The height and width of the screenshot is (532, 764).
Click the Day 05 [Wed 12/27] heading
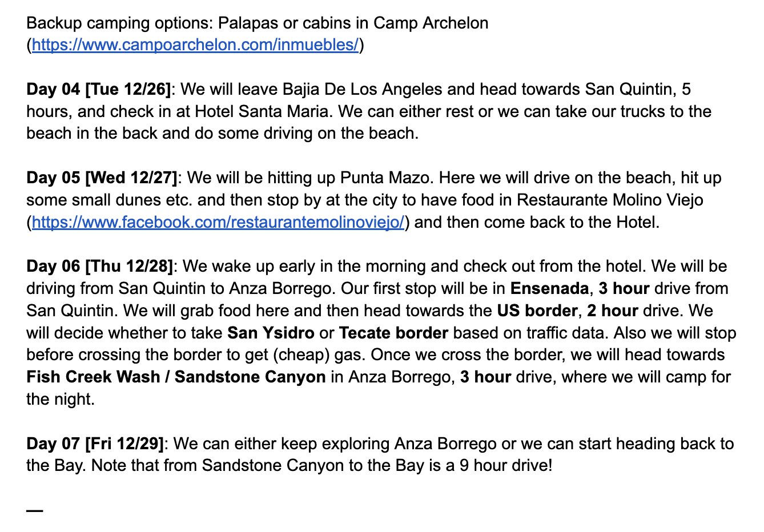pyautogui.click(x=102, y=178)
